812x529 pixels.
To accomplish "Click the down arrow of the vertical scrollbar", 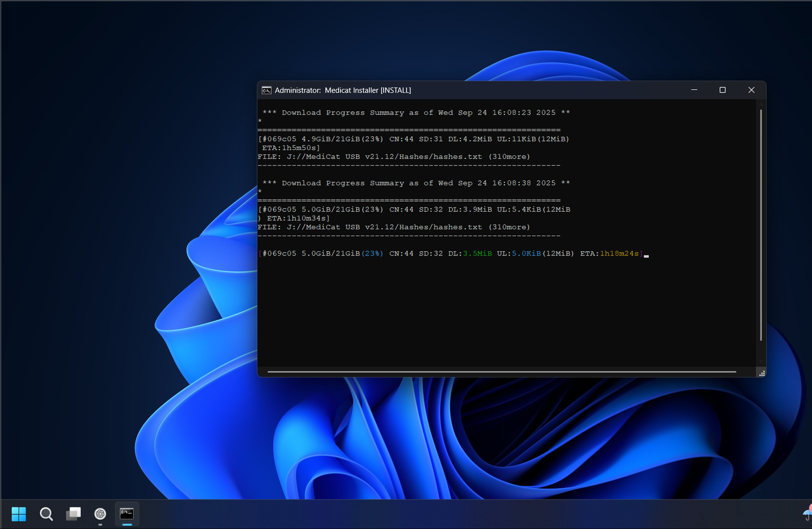I will coord(761,361).
